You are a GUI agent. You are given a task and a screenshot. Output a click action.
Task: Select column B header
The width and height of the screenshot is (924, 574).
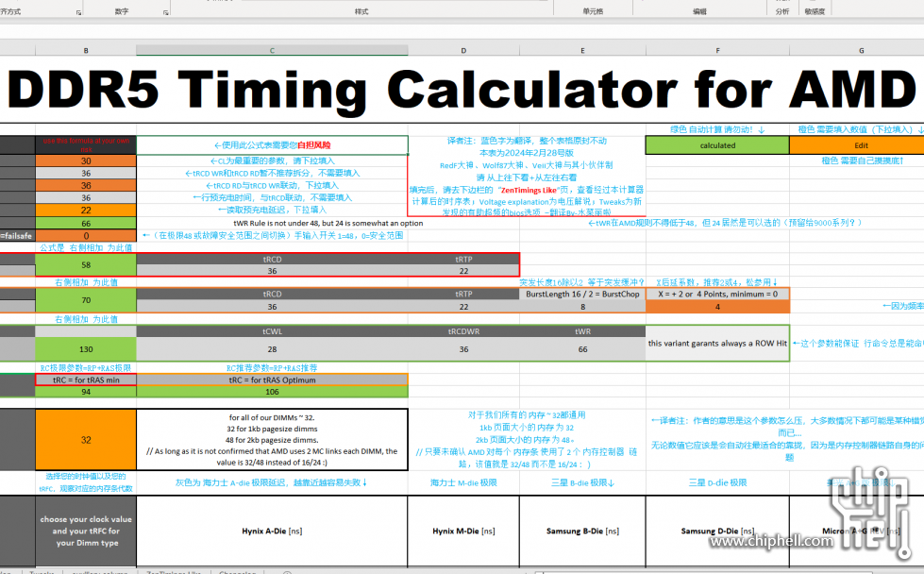86,51
